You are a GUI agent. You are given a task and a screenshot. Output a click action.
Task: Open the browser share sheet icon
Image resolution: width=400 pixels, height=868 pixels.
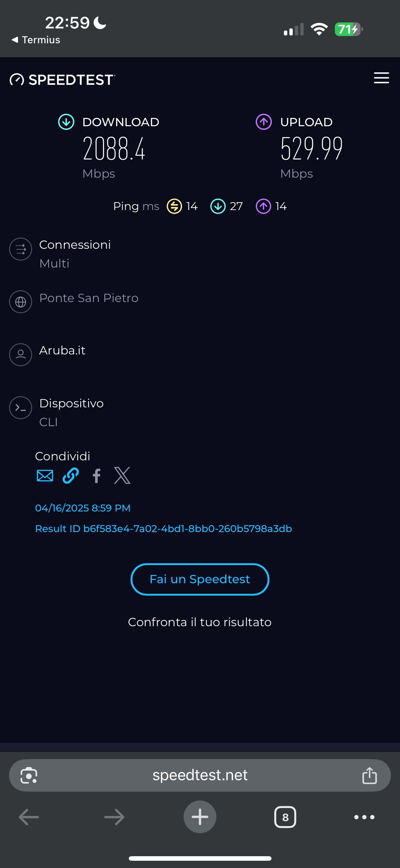pos(369,775)
